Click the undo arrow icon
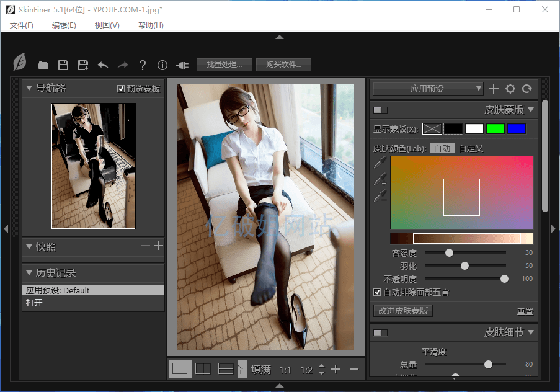This screenshot has width=560, height=392. (103, 65)
